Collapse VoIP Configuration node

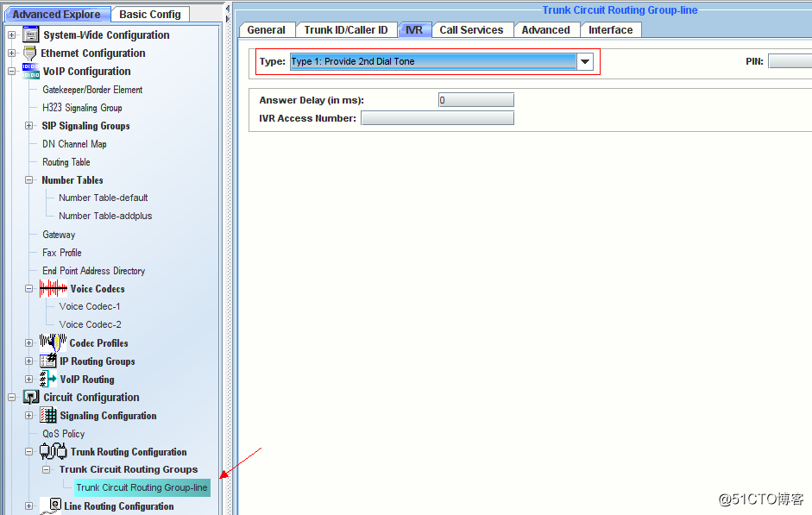pos(12,72)
